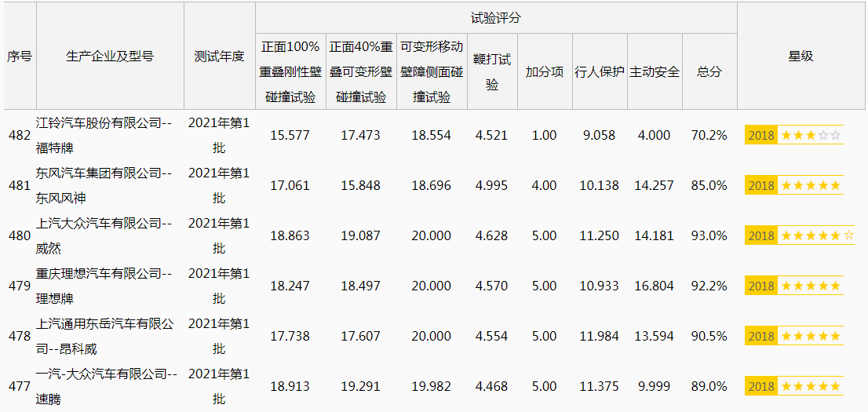Click the yellow 2018 badge in row 482
Viewport: 868px width, 412px height.
tap(760, 135)
